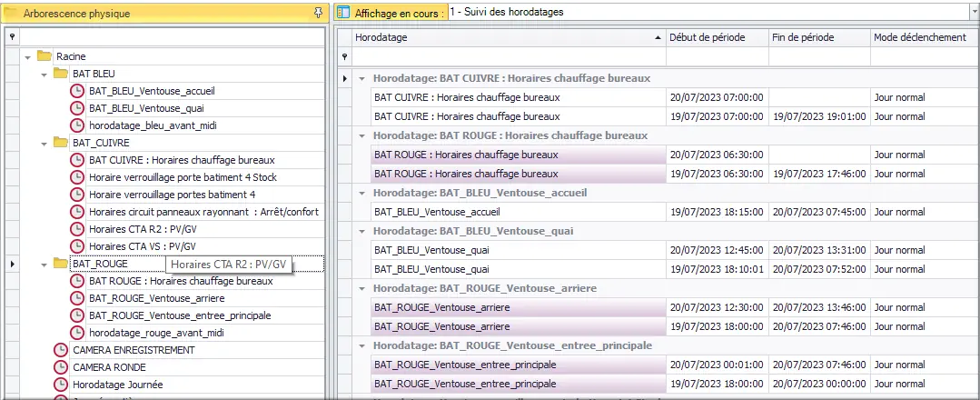
Task: Click grid cell 19/07/2023 18:10:01
Action: click(x=717, y=269)
